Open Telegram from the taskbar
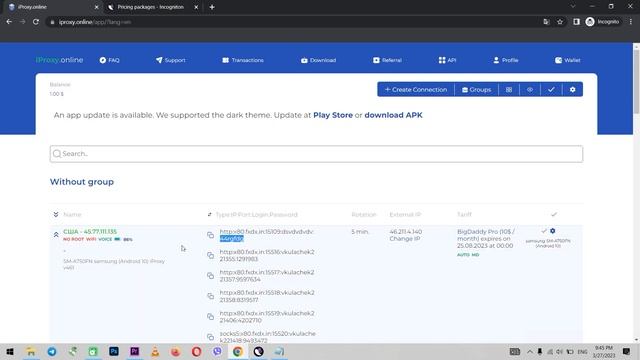640x360 pixels. pos(52,351)
